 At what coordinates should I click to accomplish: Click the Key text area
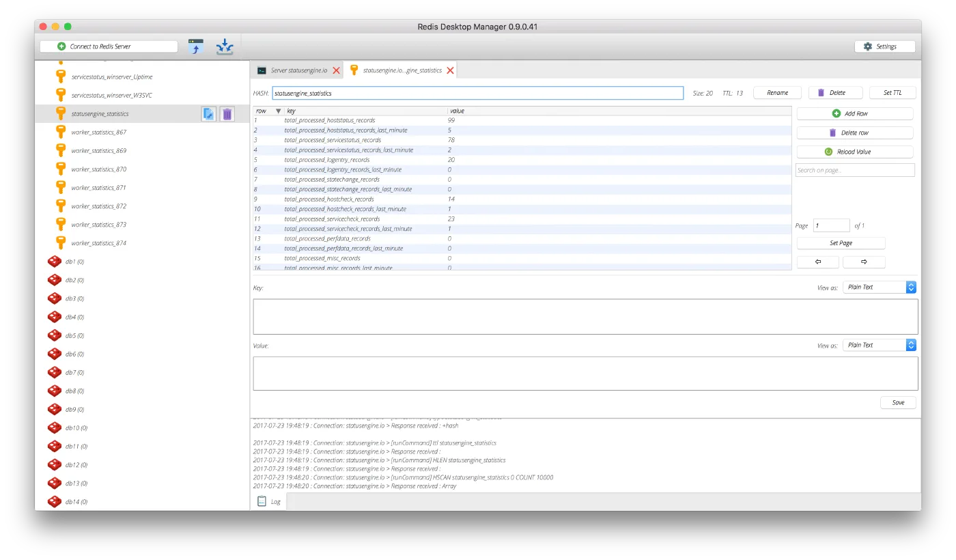(585, 317)
